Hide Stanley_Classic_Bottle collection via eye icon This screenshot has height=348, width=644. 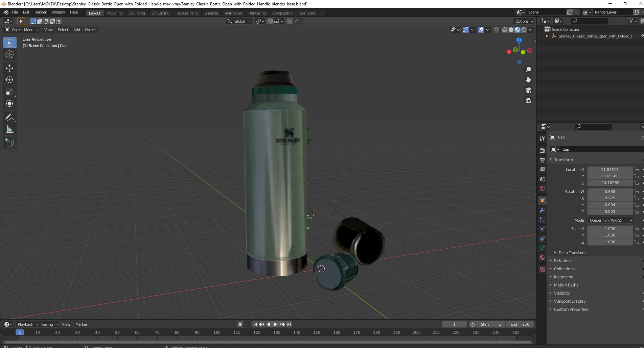click(x=642, y=36)
